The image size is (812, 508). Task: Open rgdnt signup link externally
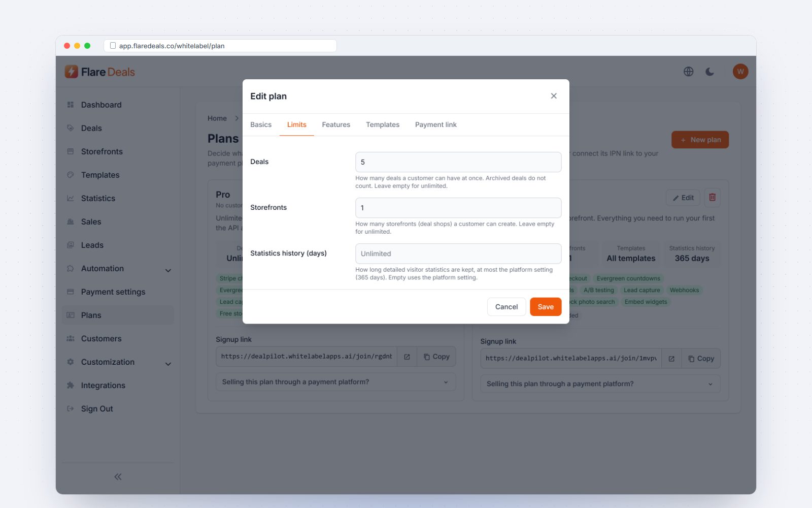(407, 357)
